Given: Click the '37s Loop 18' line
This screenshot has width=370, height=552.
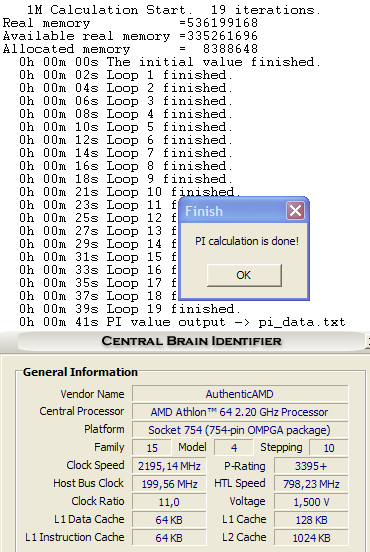Looking at the screenshot, I should [98, 296].
